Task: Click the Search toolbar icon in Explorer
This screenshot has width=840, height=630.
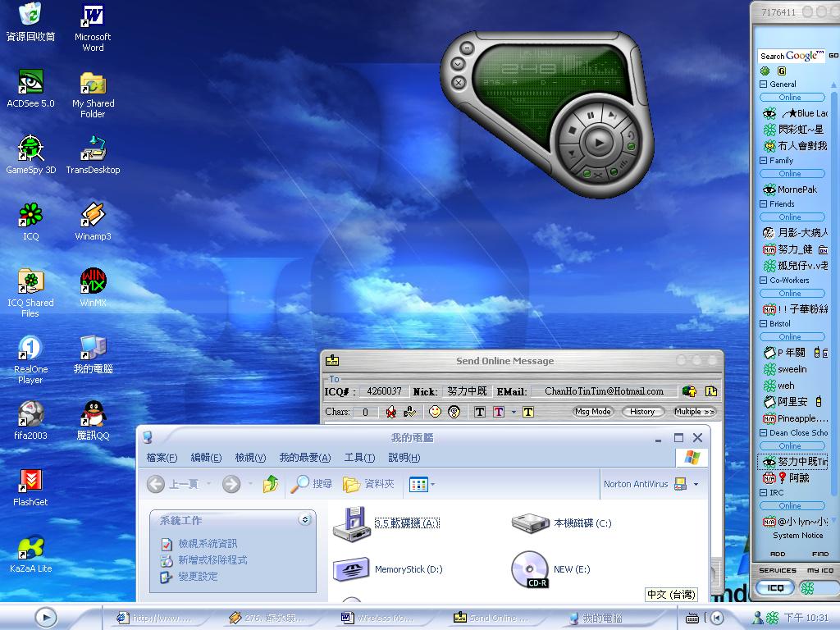Action: pos(312,484)
